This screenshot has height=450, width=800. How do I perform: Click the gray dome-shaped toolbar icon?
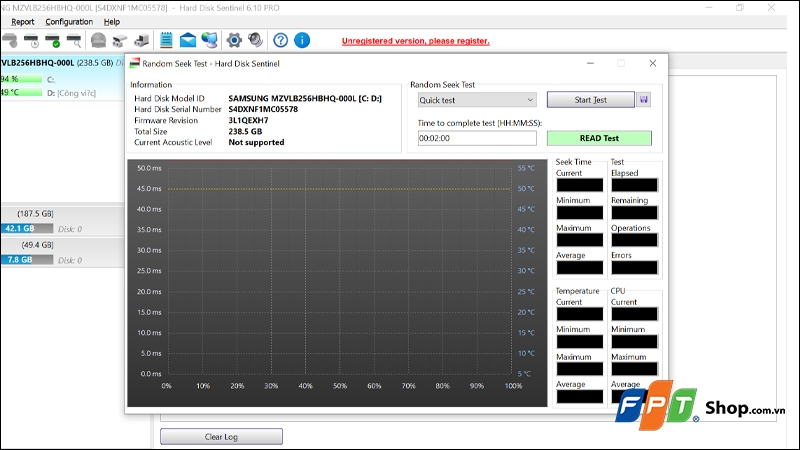click(x=98, y=40)
